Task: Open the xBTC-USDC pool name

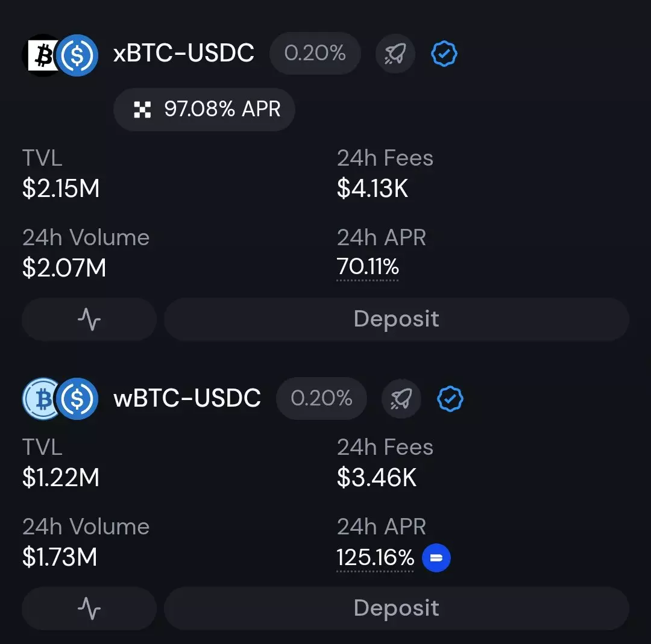Action: pyautogui.click(x=184, y=54)
